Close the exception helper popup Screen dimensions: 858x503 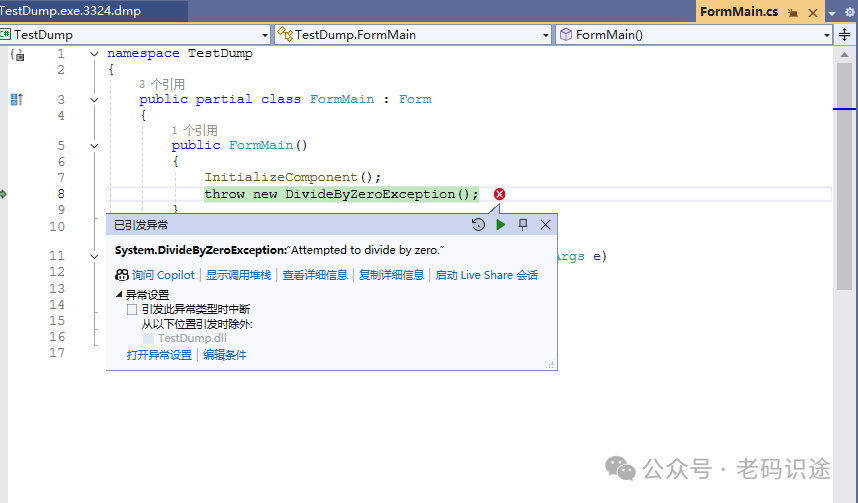click(545, 225)
